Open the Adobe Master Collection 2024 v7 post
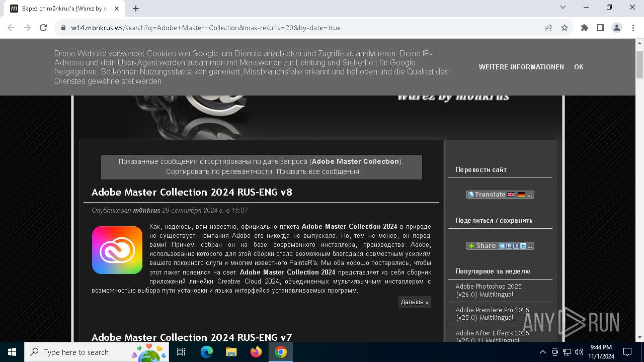This screenshot has height=362, width=644. [x=192, y=337]
